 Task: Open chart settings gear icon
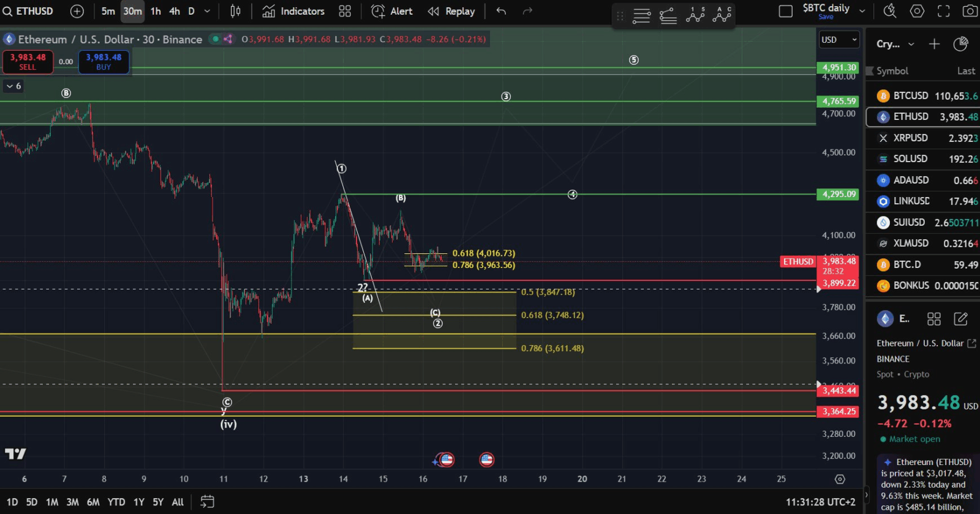tap(917, 11)
